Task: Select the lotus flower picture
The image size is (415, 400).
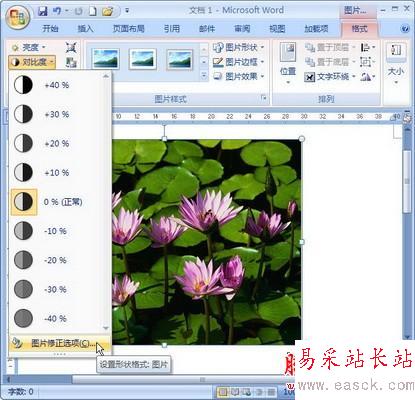Action: pos(207,242)
